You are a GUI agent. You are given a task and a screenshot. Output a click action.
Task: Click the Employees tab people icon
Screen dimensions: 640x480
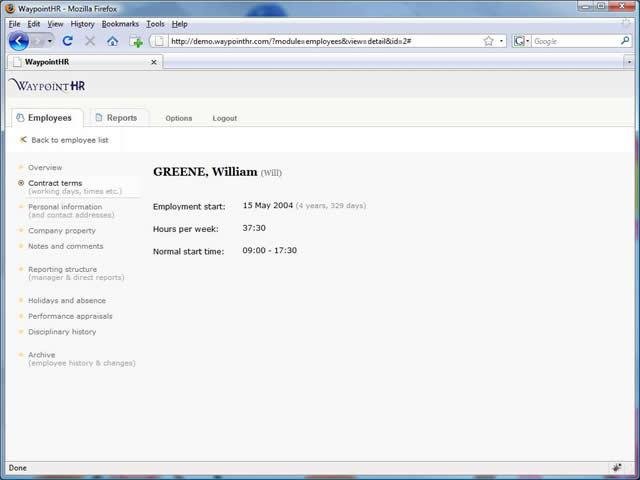click(x=20, y=118)
